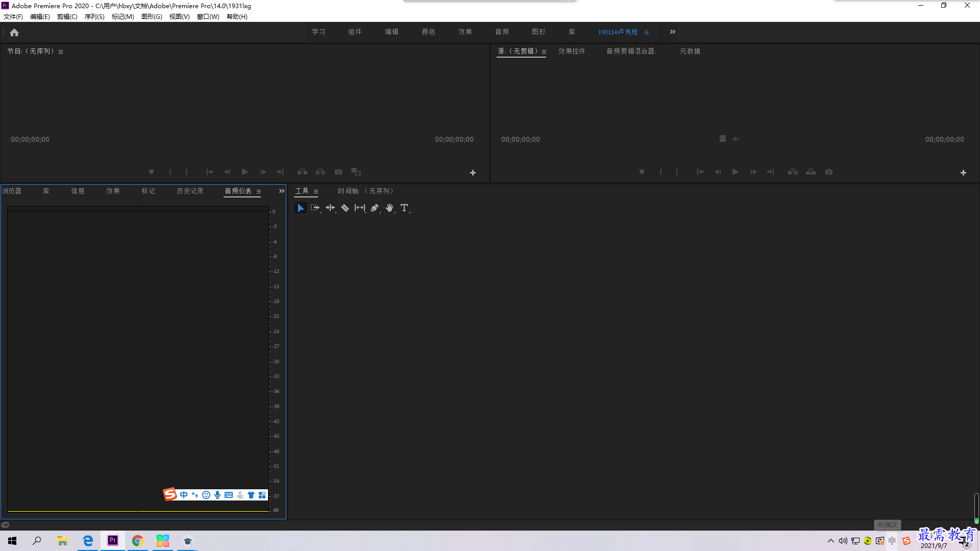This screenshot has height=551, width=980.
Task: Play the Source monitor
Action: coord(736,172)
